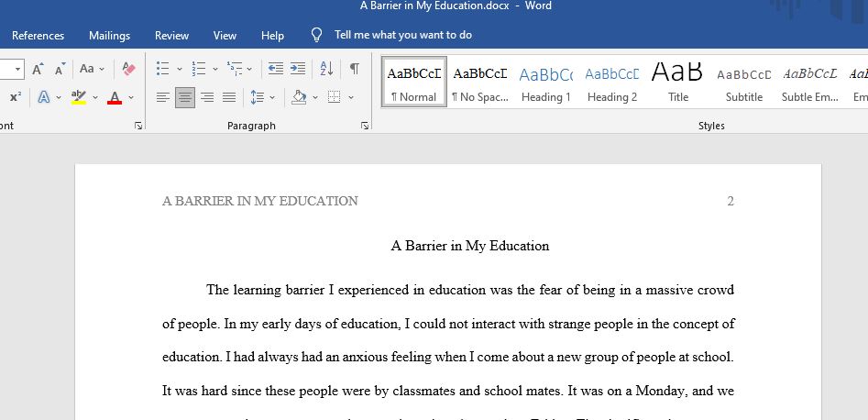Open highlight color dropdown arrow

click(95, 98)
